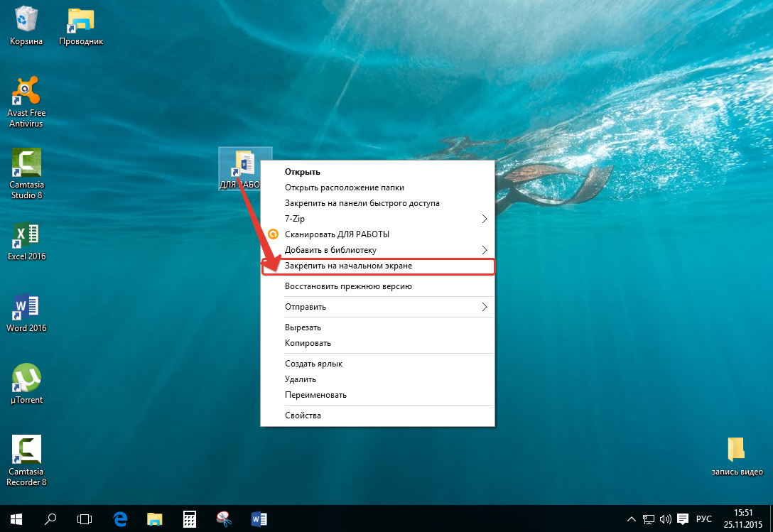This screenshot has width=773, height=532.
Task: Select the µTorrent desktop shortcut
Action: pyautogui.click(x=26, y=379)
